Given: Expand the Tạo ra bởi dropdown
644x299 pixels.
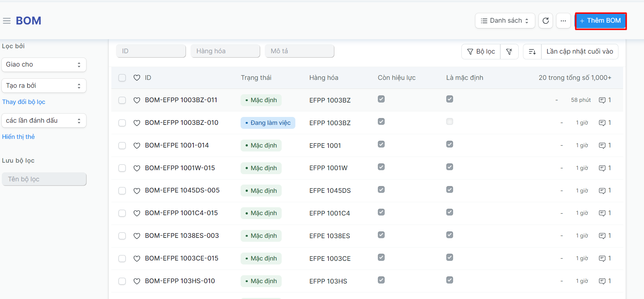Looking at the screenshot, I should point(44,86).
